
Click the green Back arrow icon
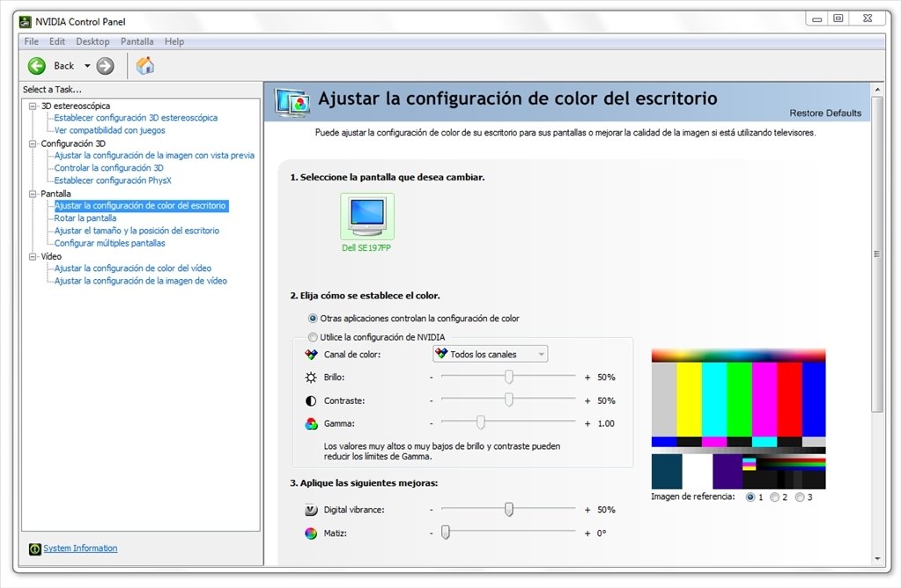tap(37, 66)
